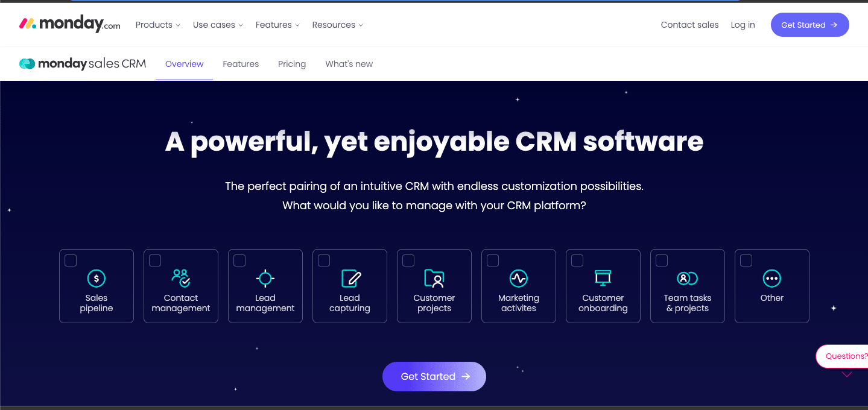This screenshot has height=410, width=868.
Task: Tick the Marketing activites checkbox
Action: pos(493,260)
